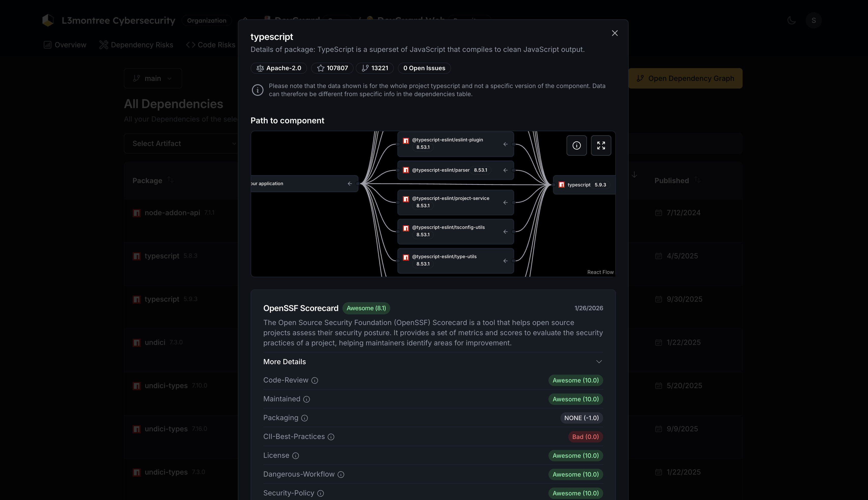Collapse the More Details section

(599, 361)
